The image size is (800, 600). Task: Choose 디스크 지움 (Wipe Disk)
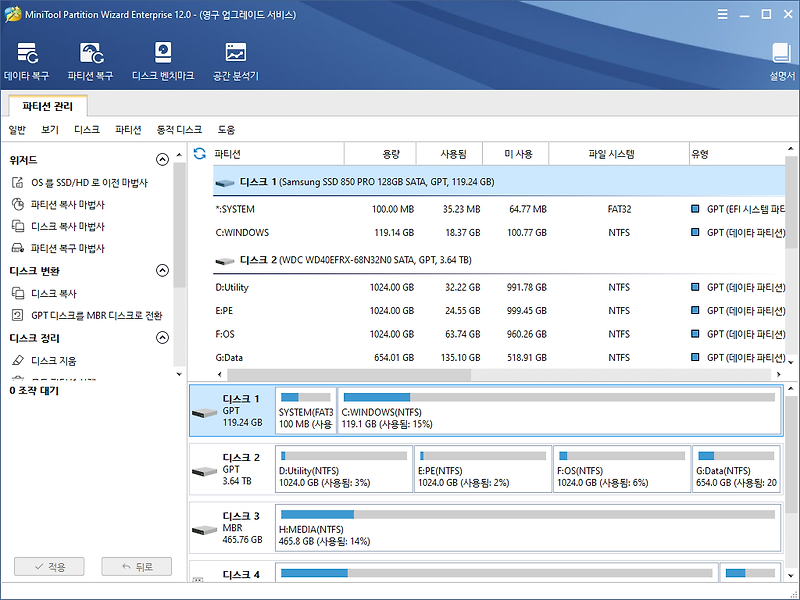coord(44,361)
